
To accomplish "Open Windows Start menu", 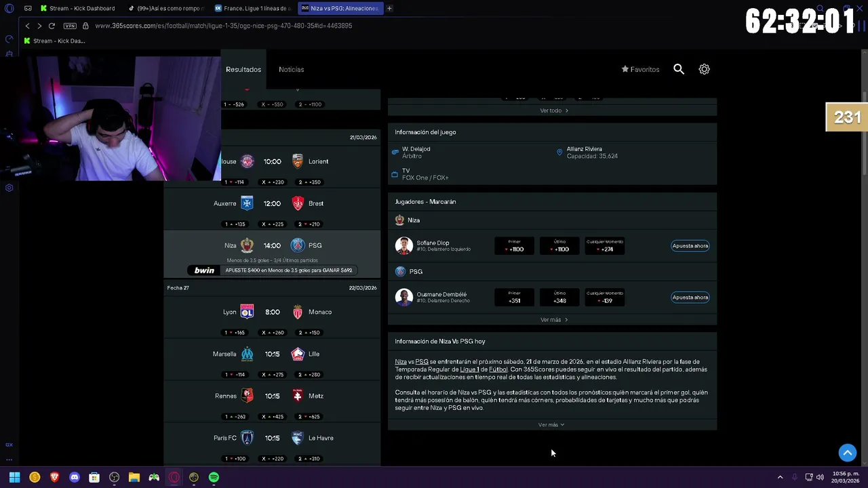I will [14, 477].
